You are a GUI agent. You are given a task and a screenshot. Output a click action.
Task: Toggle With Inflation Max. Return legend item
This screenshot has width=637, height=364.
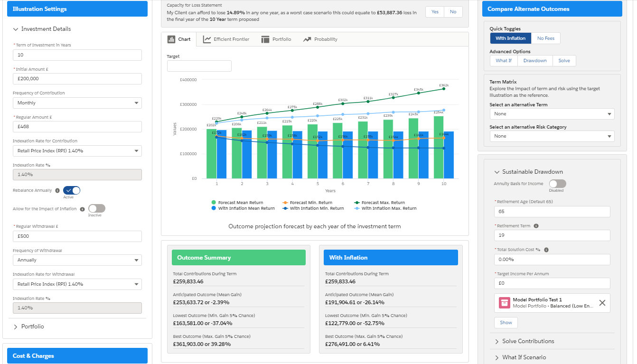point(385,208)
